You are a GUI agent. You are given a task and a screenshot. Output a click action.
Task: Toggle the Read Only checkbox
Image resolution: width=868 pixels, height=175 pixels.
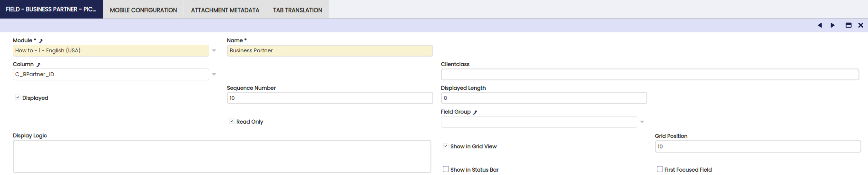(232, 121)
